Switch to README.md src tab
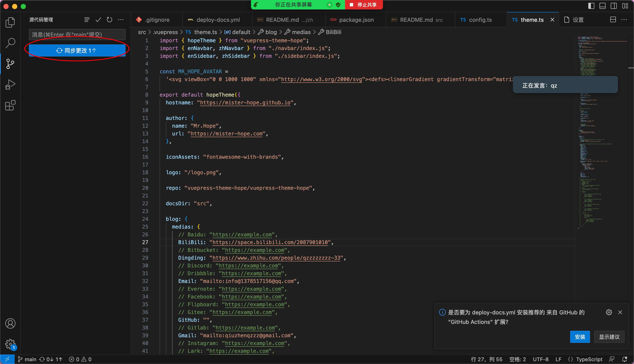The image size is (634, 364). [x=420, y=20]
